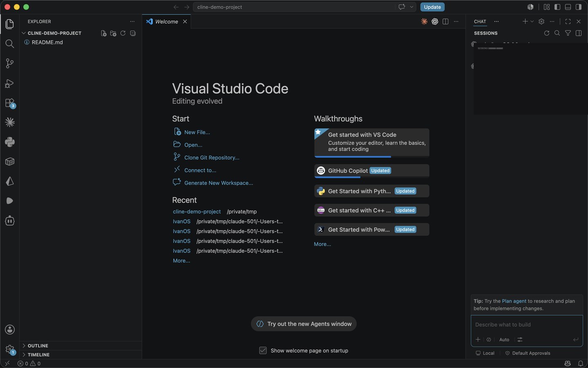Uncheck Show welcome page on startup
This screenshot has width=588, height=368.
click(263, 350)
